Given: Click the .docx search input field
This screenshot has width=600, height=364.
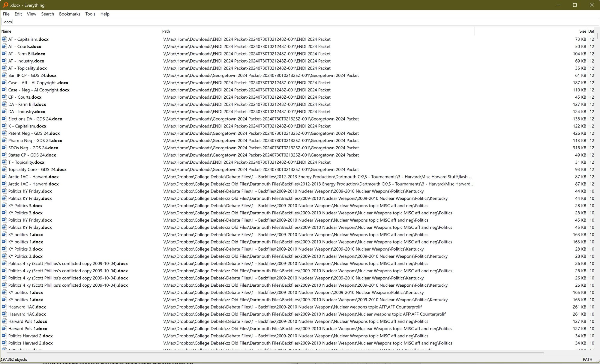Looking at the screenshot, I should coord(300,22).
